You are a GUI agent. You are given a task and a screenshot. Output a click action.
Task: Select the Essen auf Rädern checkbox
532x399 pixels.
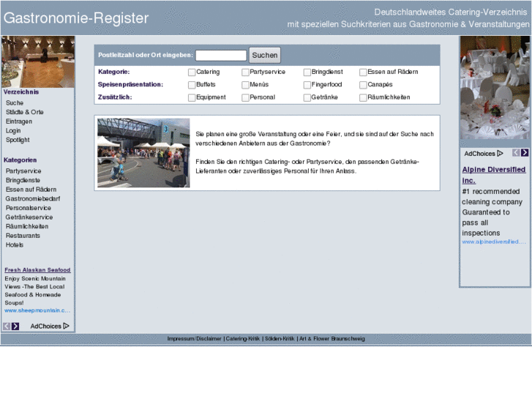point(363,72)
